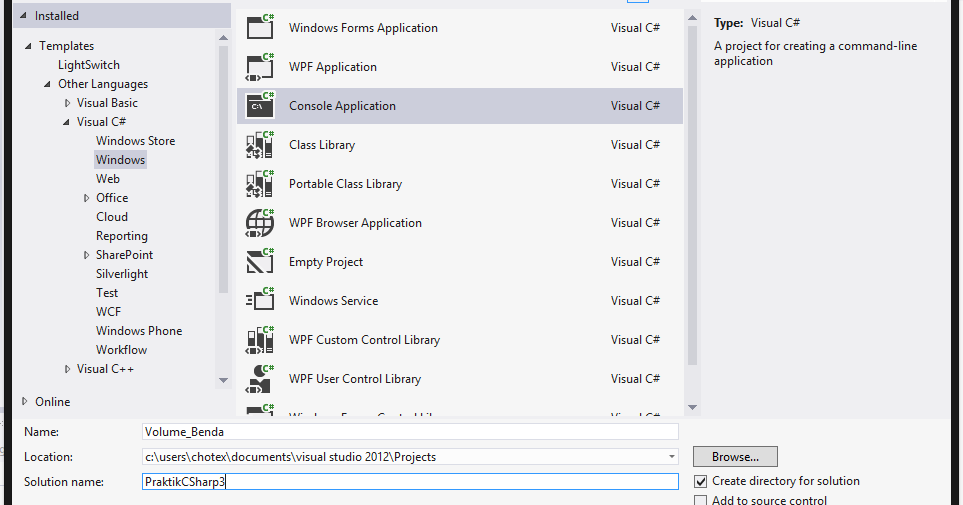Enable Add to source control checkbox

[x=701, y=500]
